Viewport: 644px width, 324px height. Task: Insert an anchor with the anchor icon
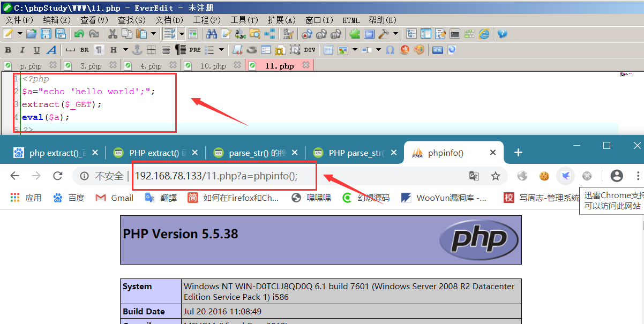pyautogui.click(x=137, y=50)
